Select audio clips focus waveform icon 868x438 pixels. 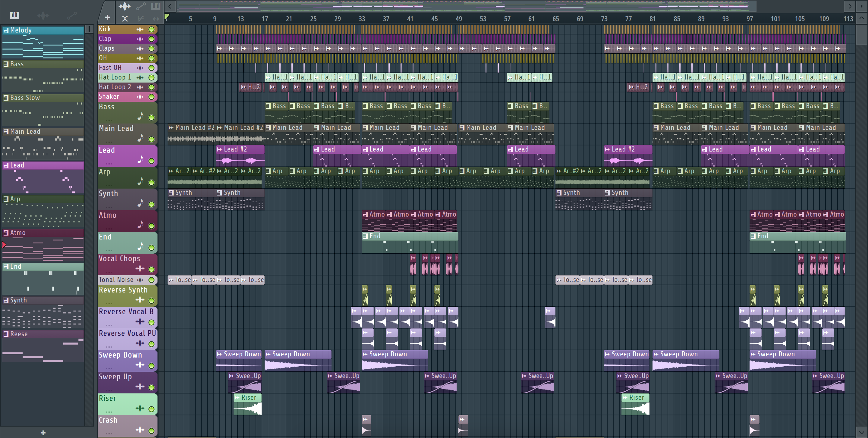tap(125, 6)
